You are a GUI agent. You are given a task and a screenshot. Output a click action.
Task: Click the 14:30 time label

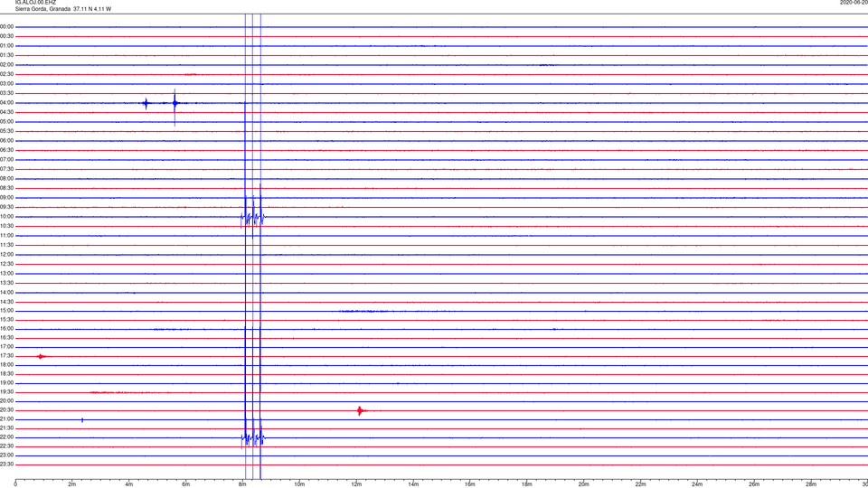pos(7,302)
